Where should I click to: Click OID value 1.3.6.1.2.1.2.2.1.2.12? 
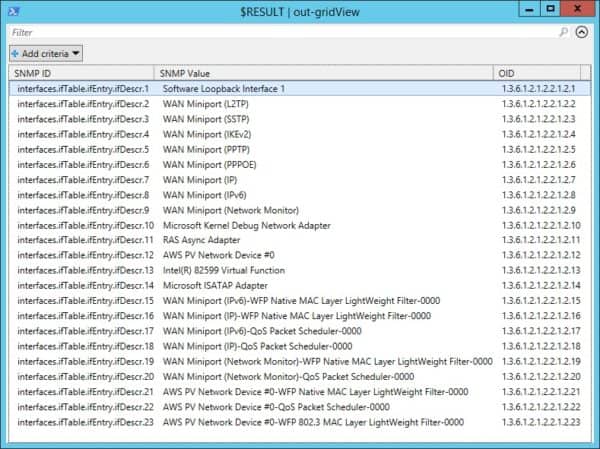pos(541,256)
